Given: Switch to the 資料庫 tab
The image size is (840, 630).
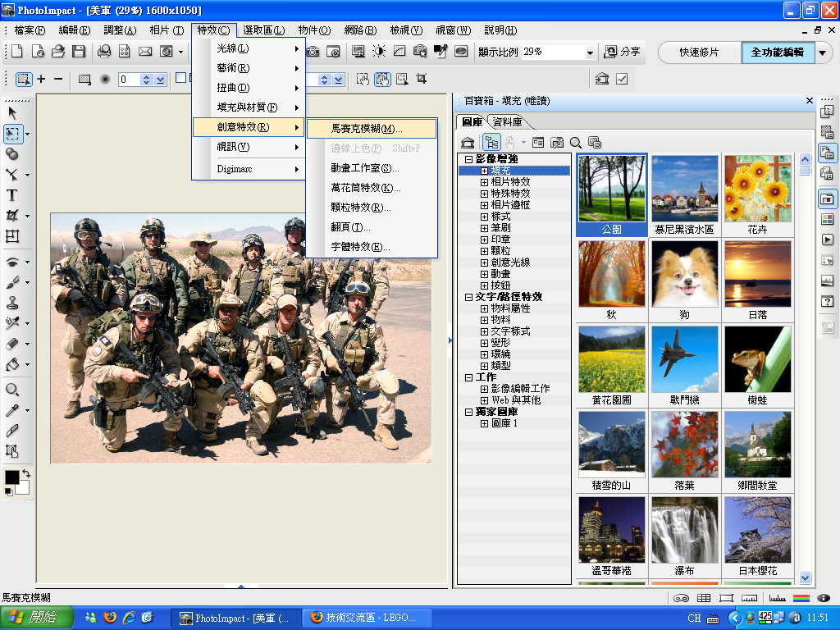Looking at the screenshot, I should 507,121.
